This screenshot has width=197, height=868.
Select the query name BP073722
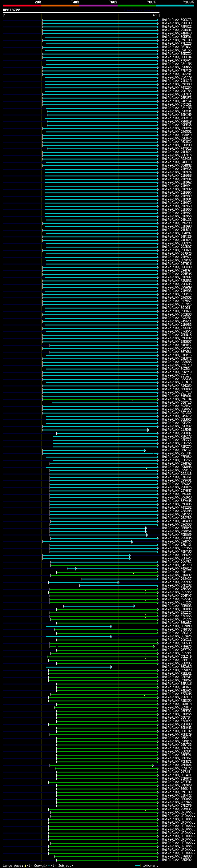(11, 10)
